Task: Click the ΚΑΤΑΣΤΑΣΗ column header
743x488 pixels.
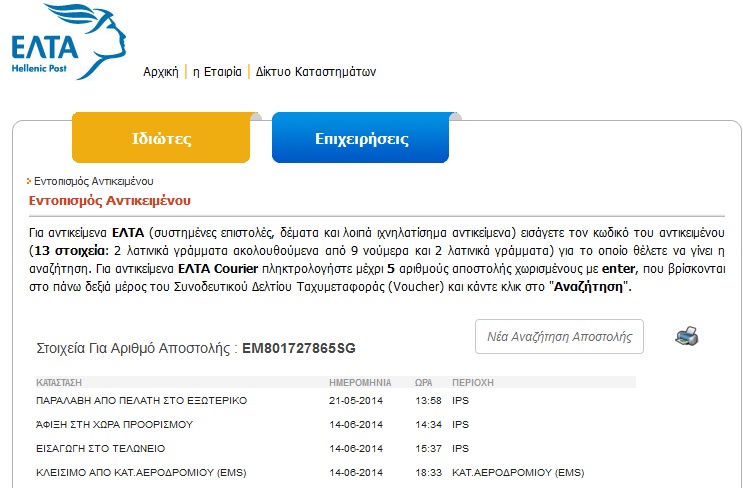Action: tap(59, 382)
